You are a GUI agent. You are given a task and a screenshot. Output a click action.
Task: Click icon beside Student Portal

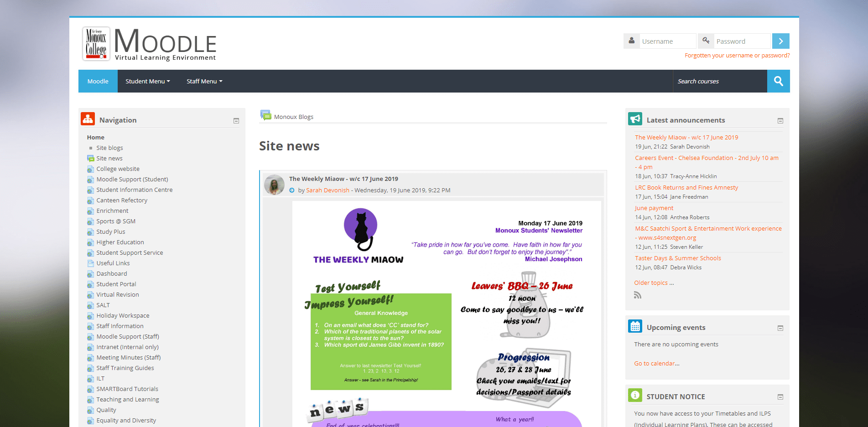(x=91, y=284)
